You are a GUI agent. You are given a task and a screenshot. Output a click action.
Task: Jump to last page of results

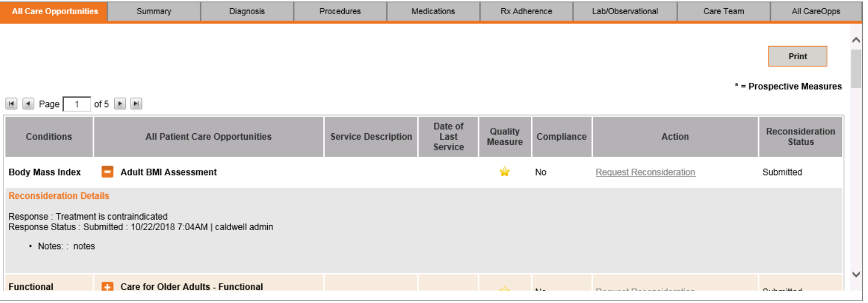tap(136, 104)
